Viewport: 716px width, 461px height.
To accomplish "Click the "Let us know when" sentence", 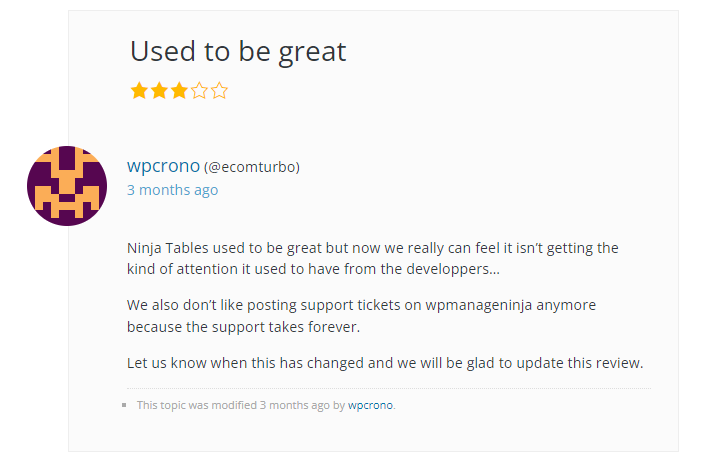I will point(385,363).
